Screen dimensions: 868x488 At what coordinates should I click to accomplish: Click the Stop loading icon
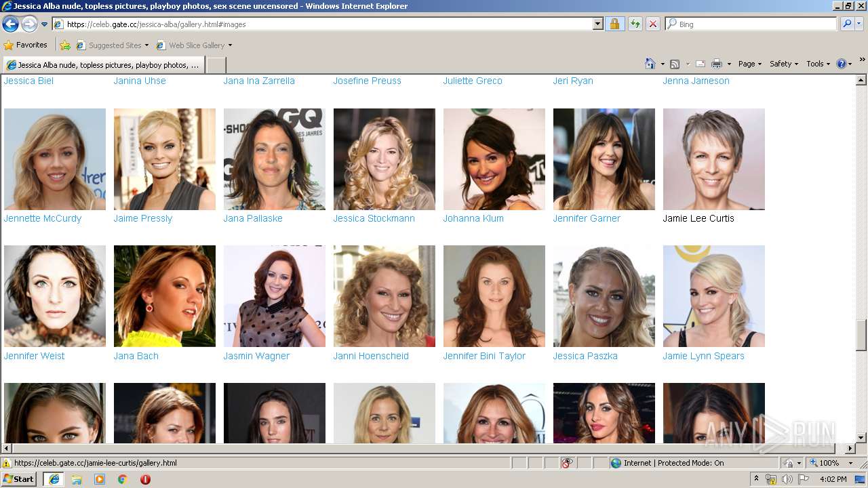652,24
